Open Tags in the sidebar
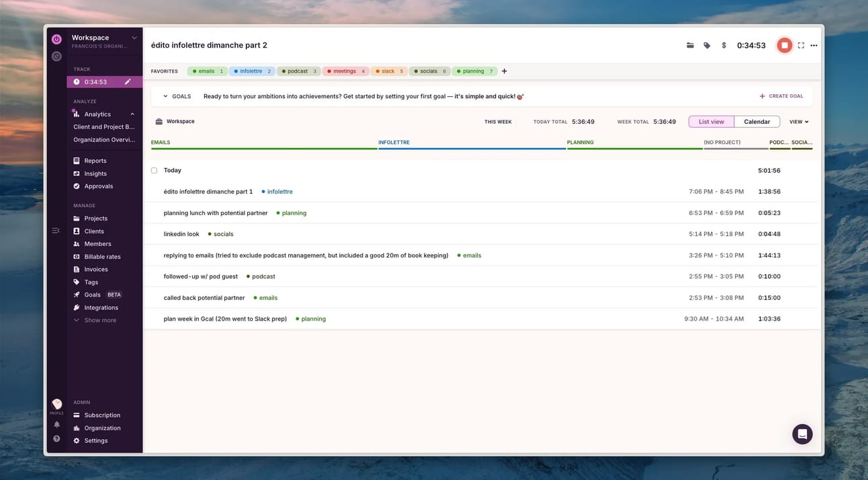This screenshot has width=868, height=480. pyautogui.click(x=91, y=282)
